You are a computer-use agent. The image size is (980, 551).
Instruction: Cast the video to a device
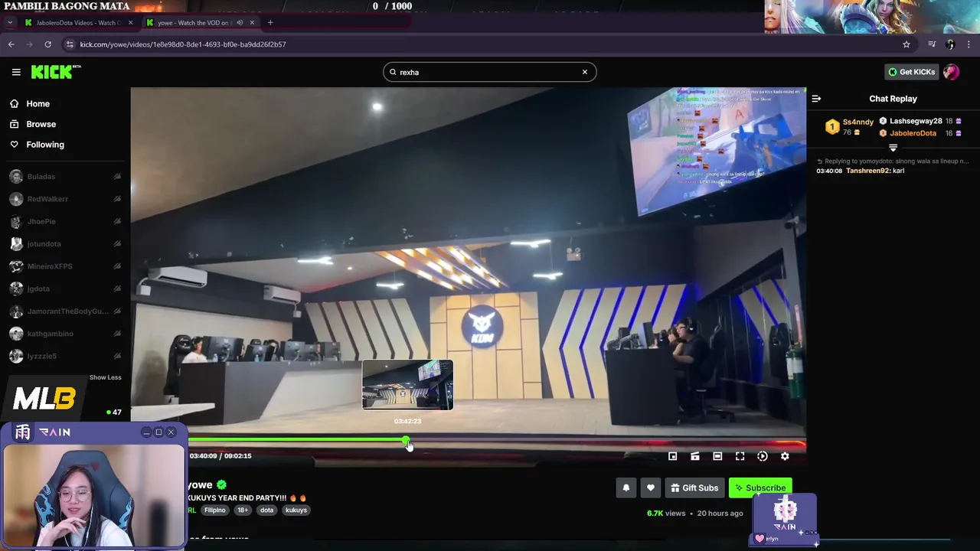point(695,456)
